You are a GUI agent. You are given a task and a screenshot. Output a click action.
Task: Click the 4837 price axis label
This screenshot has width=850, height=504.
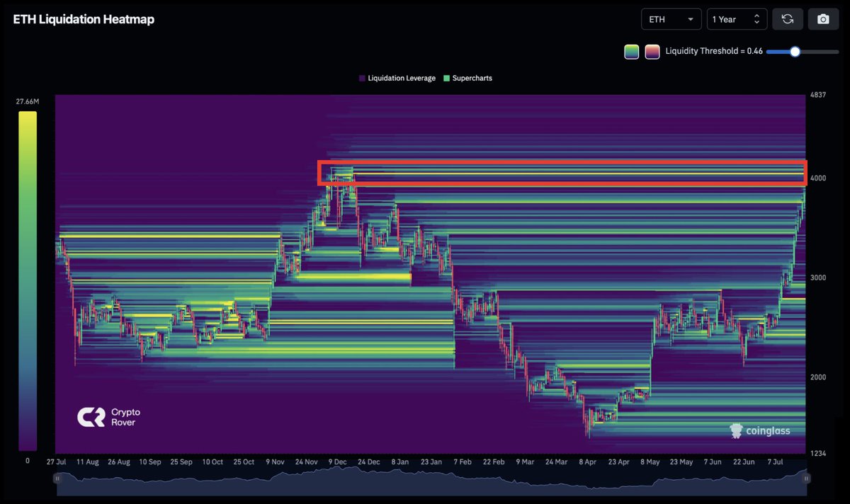[x=820, y=96]
